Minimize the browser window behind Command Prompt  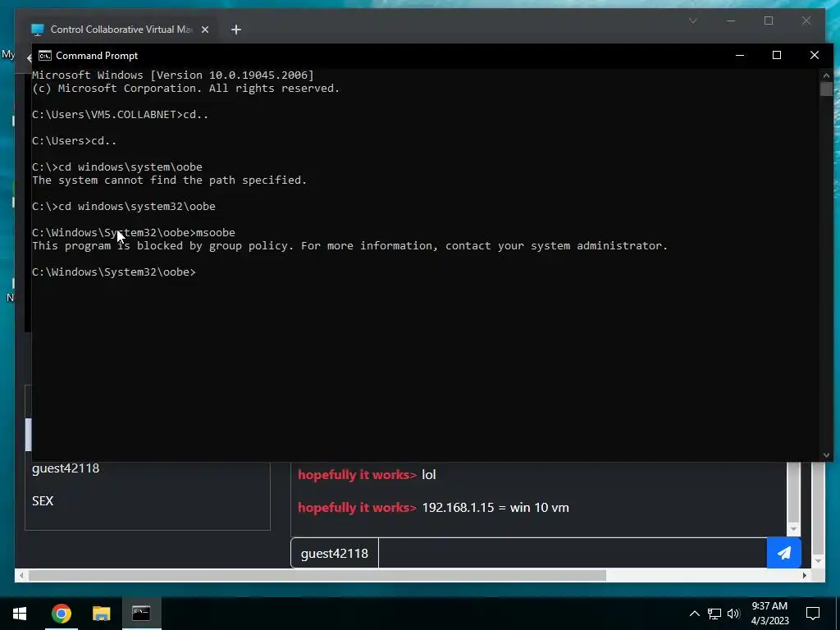731,21
